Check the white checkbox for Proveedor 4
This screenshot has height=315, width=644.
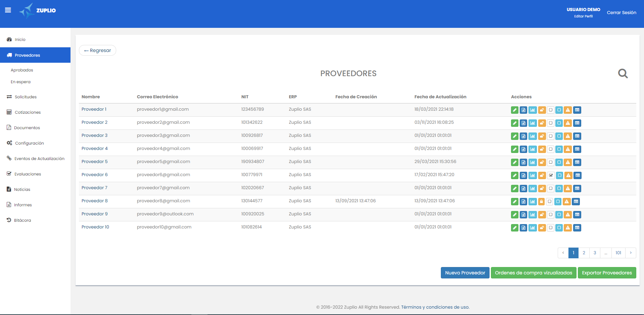tap(551, 149)
